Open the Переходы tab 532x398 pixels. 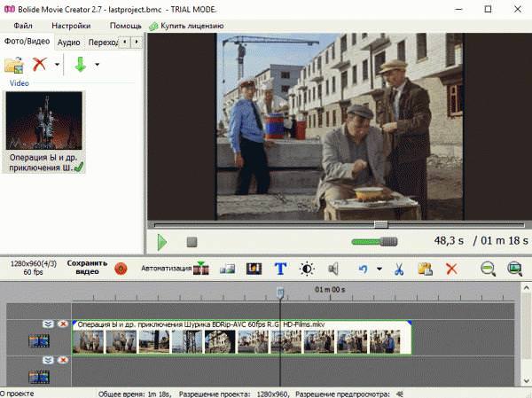point(103,43)
